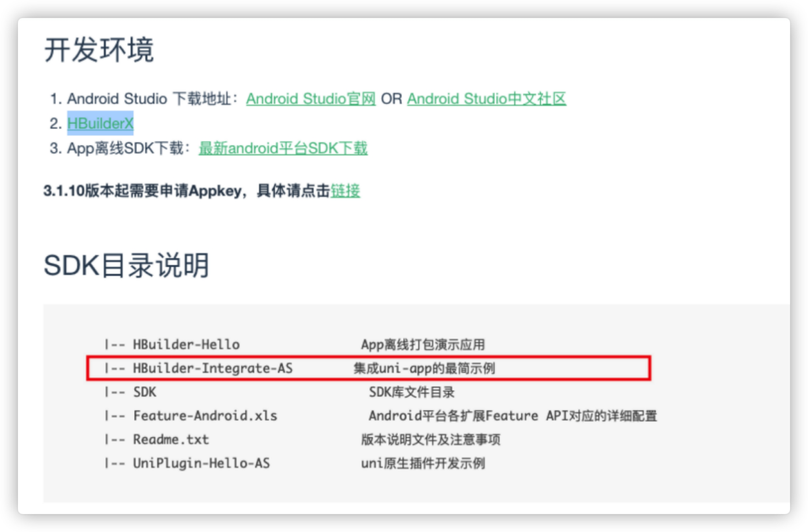The height and width of the screenshot is (532, 808).
Task: Open the Android Studio中文社区 link
Action: [x=487, y=99]
